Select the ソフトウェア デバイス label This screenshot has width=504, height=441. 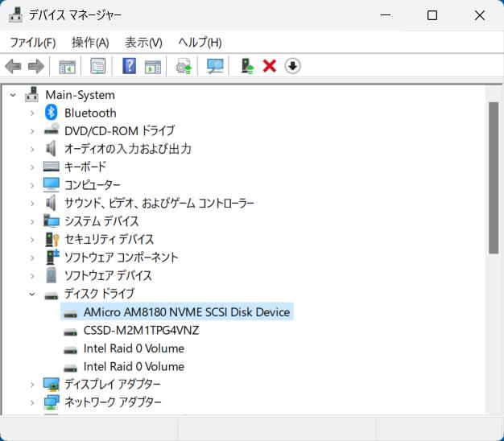pyautogui.click(x=108, y=275)
